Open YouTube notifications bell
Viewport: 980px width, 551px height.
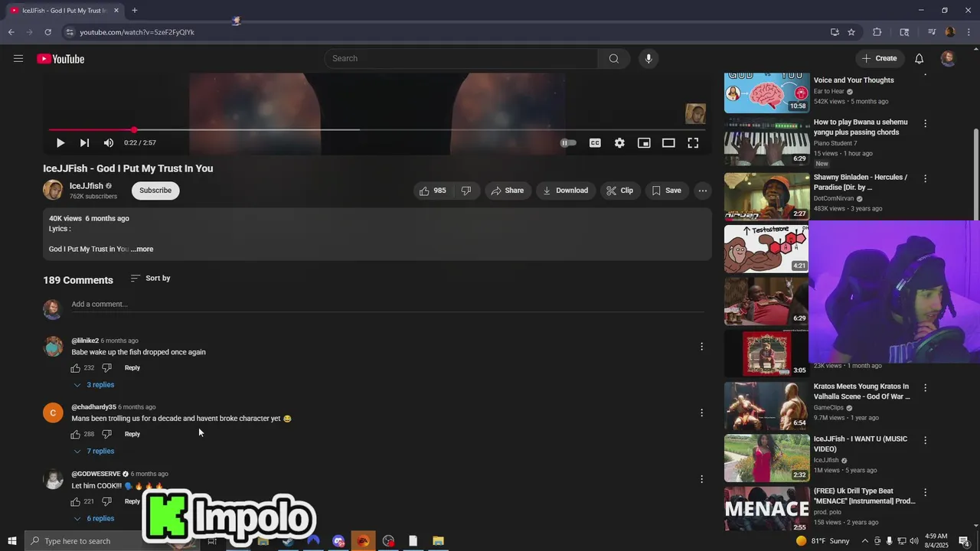919,59
